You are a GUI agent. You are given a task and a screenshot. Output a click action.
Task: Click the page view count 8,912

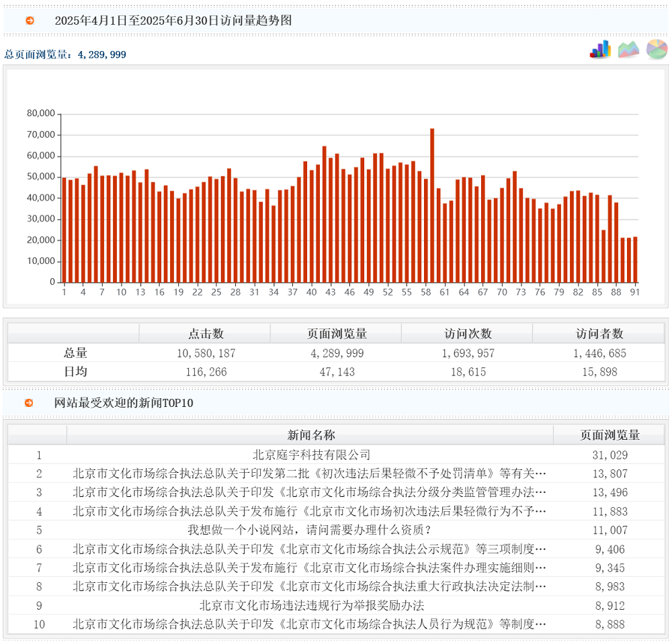[x=610, y=606]
